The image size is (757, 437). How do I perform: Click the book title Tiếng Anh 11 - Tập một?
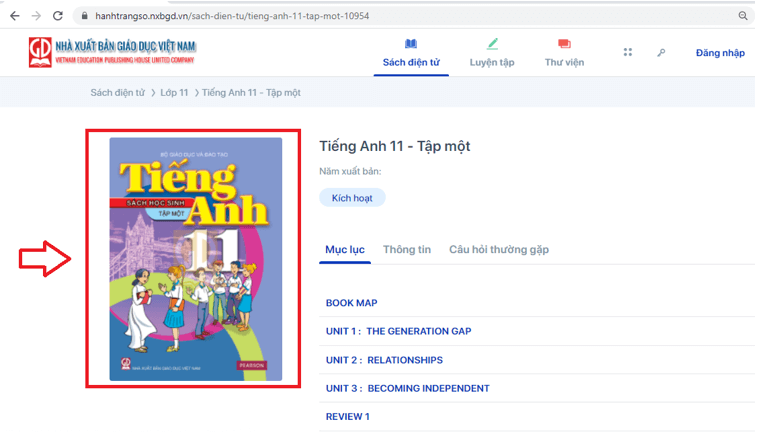point(394,146)
